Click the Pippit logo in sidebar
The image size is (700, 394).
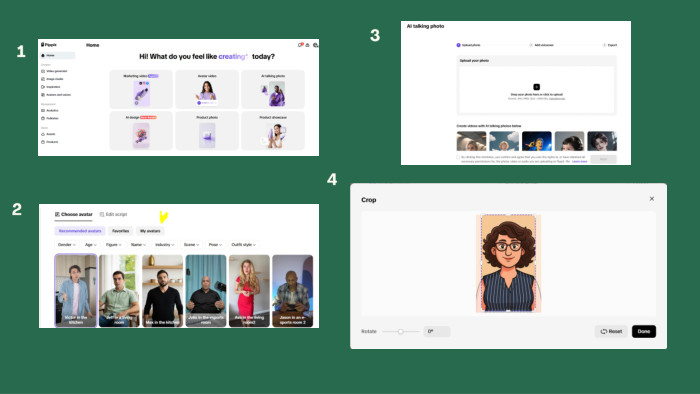49,45
